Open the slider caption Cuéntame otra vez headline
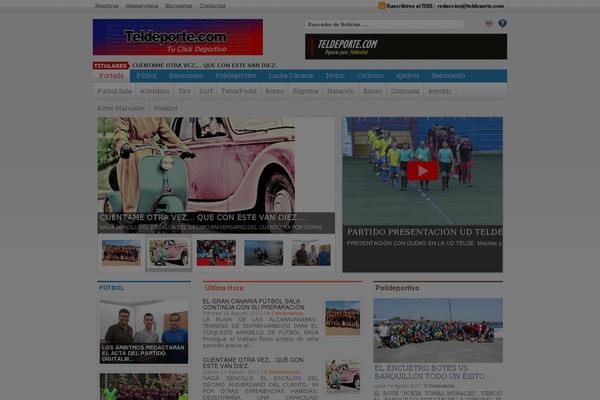 pos(203,217)
